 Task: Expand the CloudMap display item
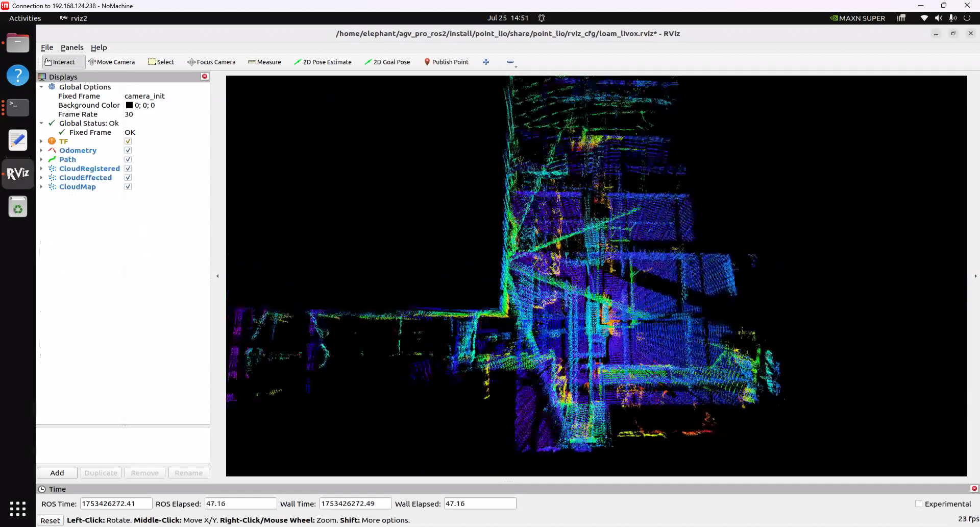pyautogui.click(x=42, y=187)
